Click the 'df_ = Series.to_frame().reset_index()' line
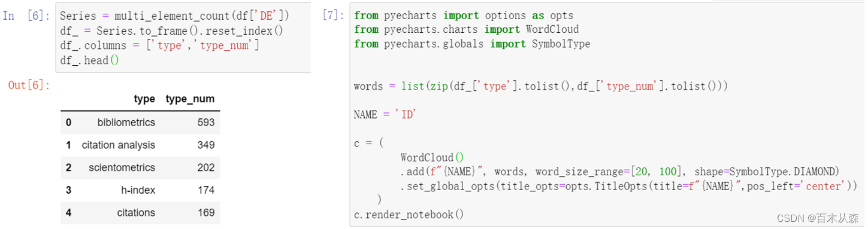Image resolution: width=868 pixels, height=229 pixels. tap(171, 30)
